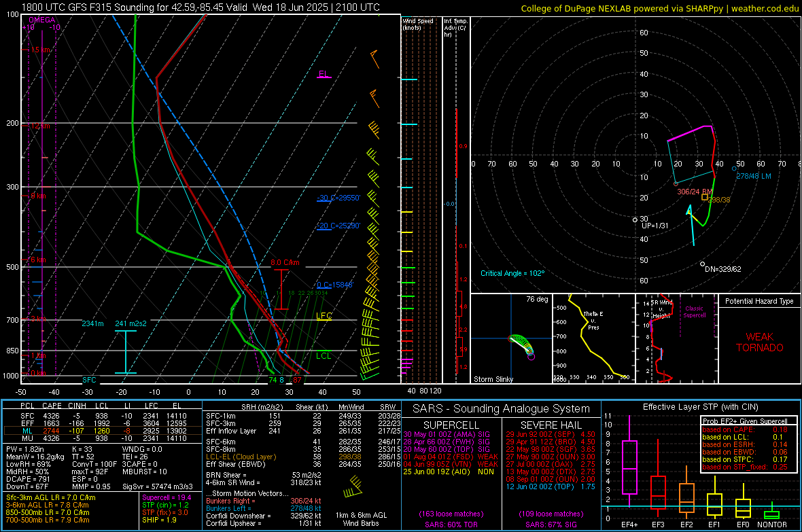Click the red 'WEAK TORNADO' hazard text

(760, 342)
